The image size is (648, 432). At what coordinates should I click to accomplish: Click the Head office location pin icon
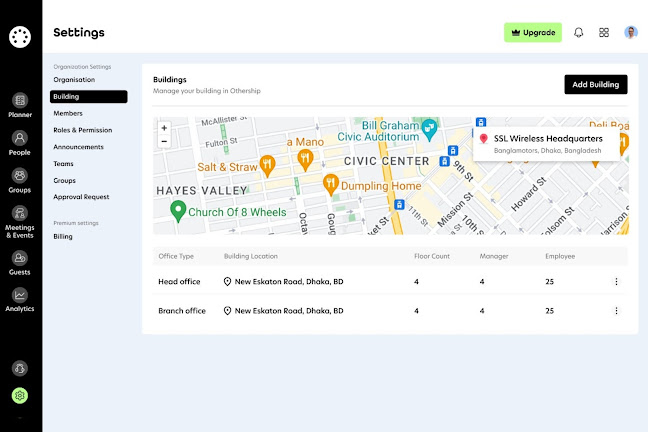tap(227, 282)
